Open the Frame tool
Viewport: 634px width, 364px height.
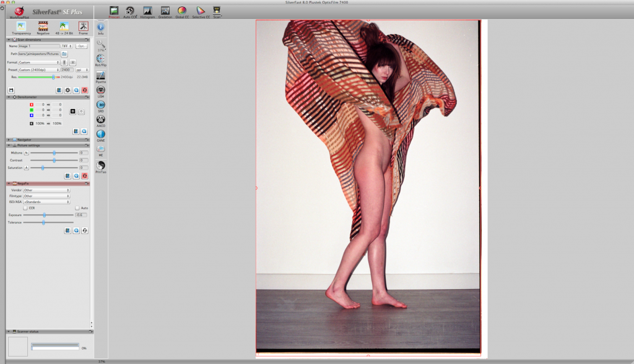pyautogui.click(x=84, y=28)
